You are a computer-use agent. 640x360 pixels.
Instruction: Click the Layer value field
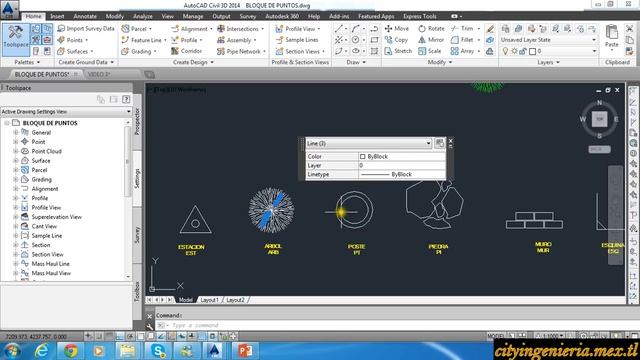402,165
